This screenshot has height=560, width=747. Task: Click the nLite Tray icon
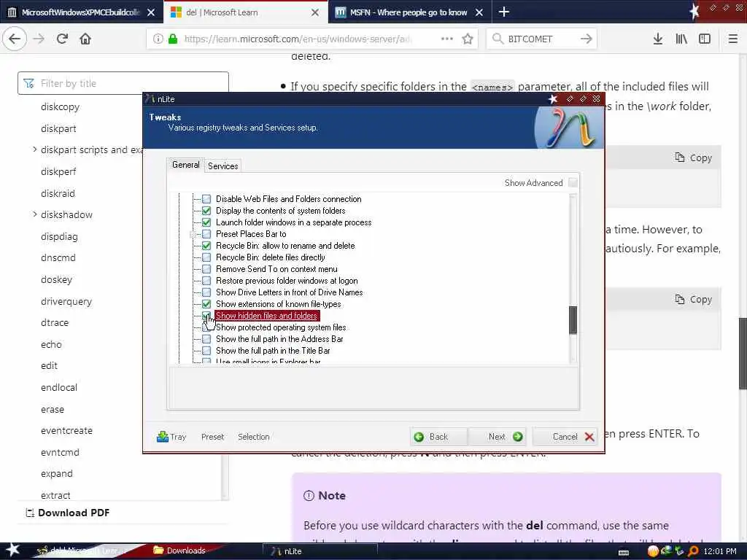(x=163, y=436)
